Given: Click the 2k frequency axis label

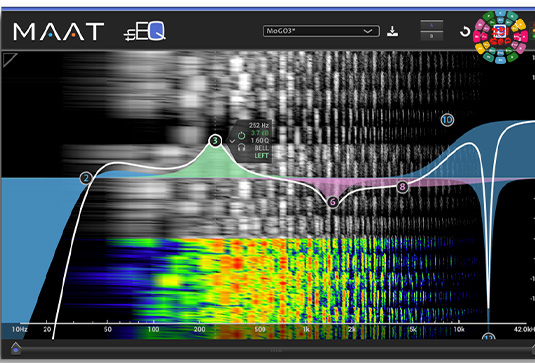Looking at the screenshot, I should (352, 330).
